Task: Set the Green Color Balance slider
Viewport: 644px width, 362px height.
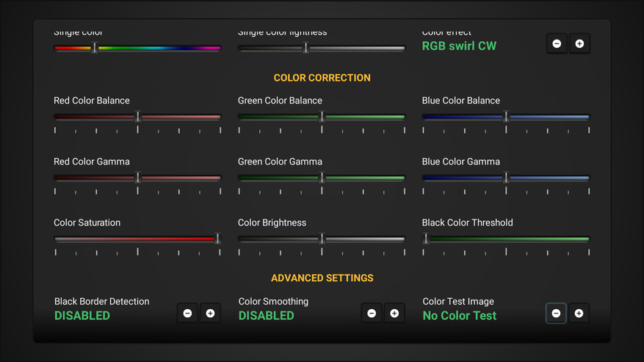Action: point(321,117)
